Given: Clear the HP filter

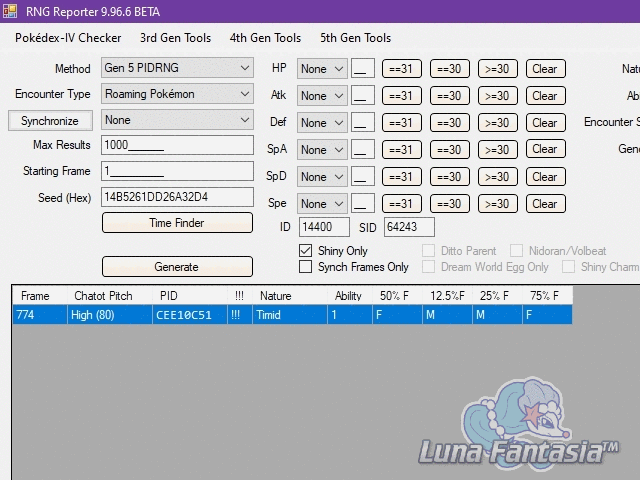Looking at the screenshot, I should (x=546, y=69).
